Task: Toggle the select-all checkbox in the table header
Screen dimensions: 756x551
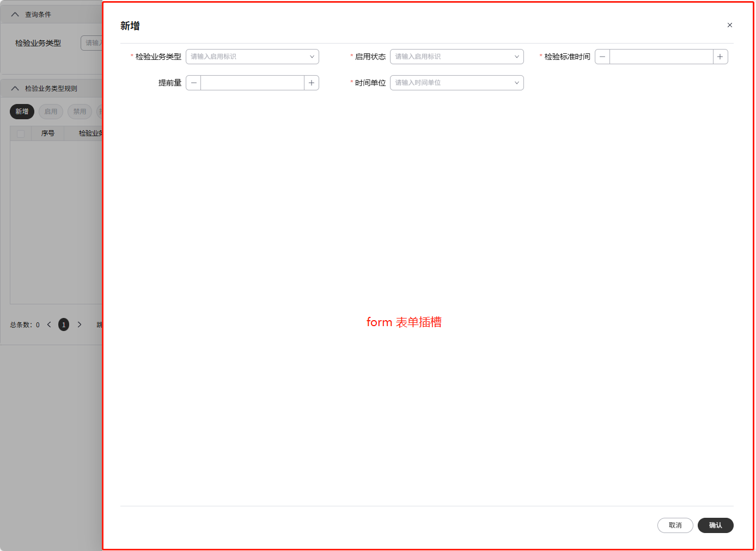Action: [20, 133]
